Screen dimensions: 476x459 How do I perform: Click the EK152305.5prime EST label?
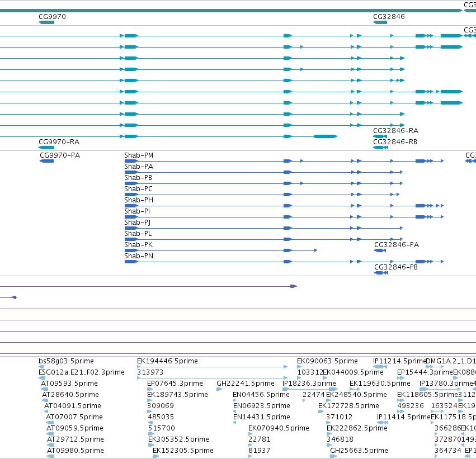183,451
